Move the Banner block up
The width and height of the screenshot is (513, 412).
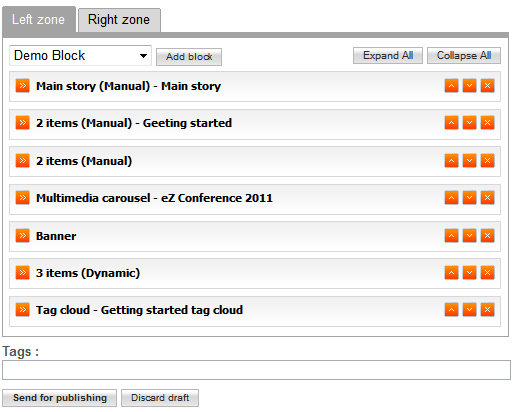[451, 236]
